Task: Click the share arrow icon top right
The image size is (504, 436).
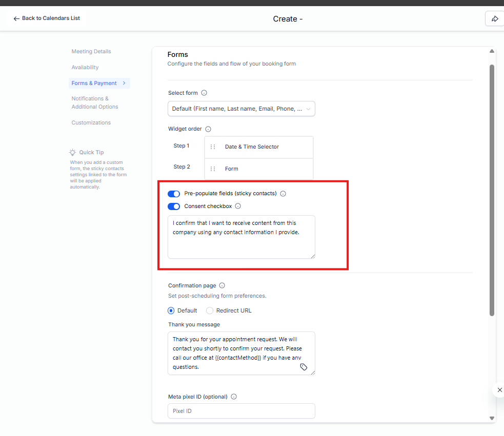Action: [x=495, y=18]
